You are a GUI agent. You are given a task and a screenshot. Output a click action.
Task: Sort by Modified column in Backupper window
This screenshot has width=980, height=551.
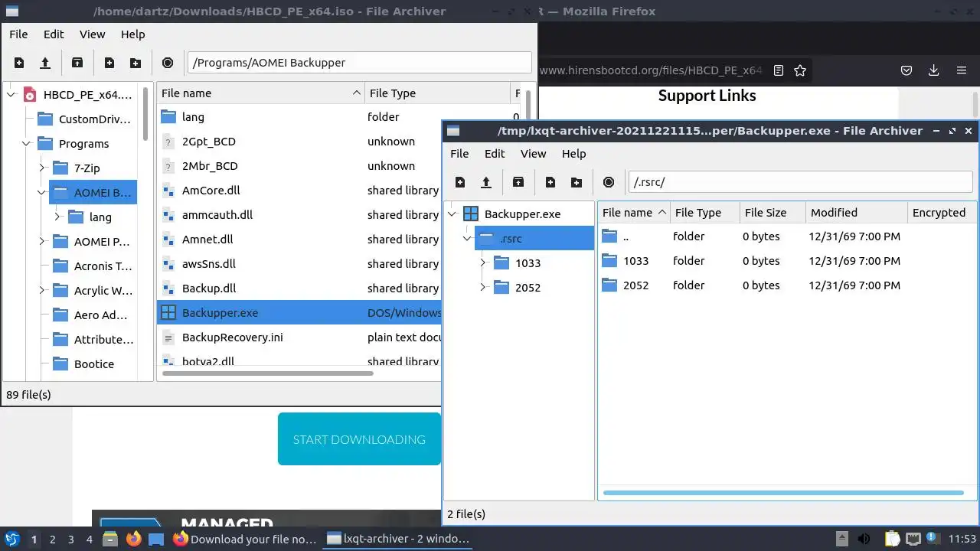[x=856, y=213]
